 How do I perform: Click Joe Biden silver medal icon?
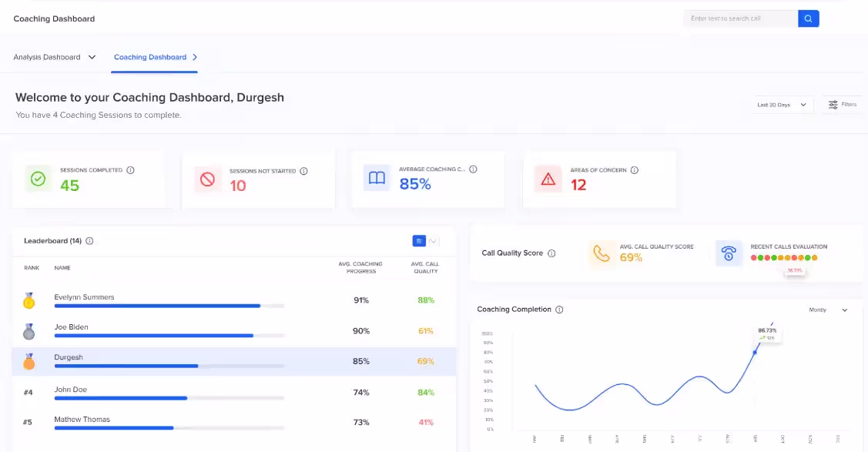tap(28, 331)
